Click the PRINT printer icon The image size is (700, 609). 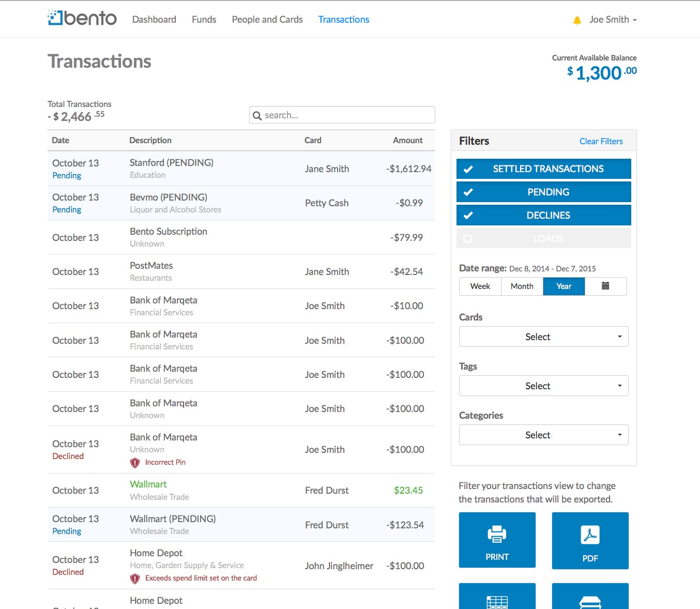pyautogui.click(x=497, y=534)
